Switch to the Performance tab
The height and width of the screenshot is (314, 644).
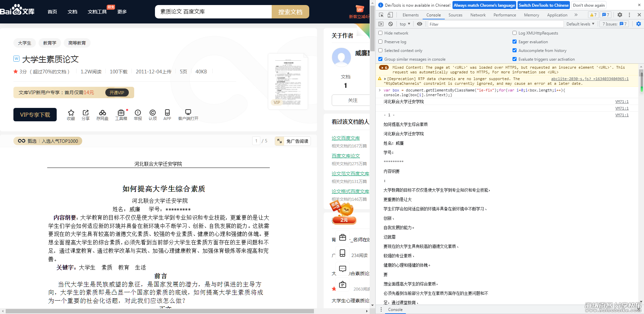505,15
